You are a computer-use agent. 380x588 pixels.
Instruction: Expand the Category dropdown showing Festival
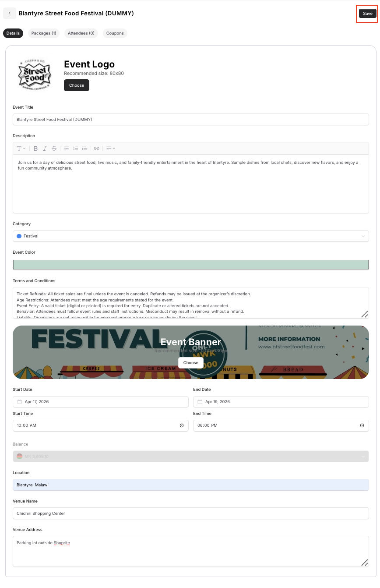[x=191, y=236]
